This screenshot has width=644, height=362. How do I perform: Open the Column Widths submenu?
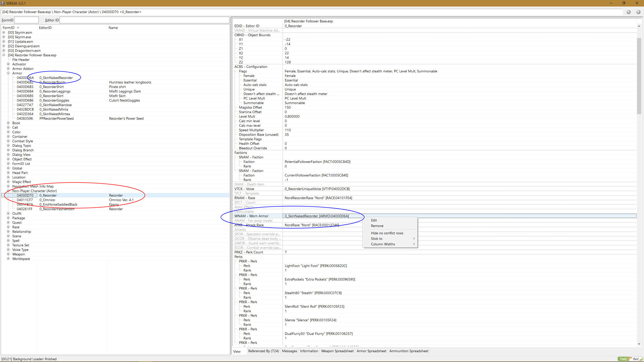coord(390,244)
